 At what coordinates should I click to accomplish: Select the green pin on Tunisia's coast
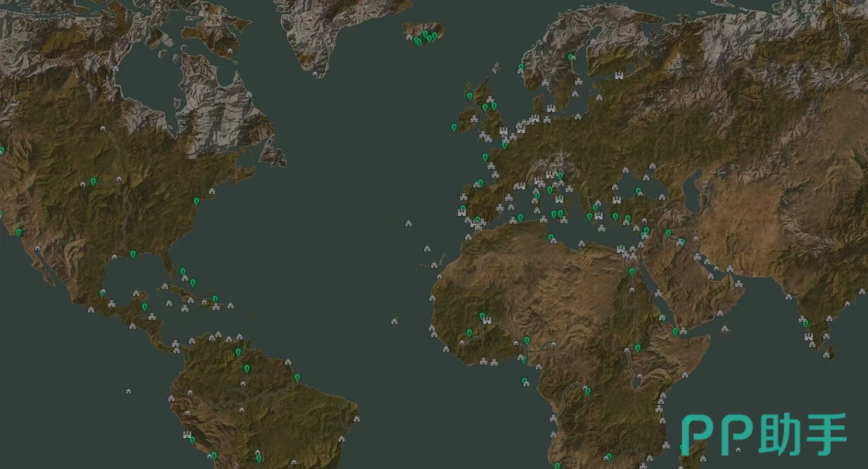(551, 238)
